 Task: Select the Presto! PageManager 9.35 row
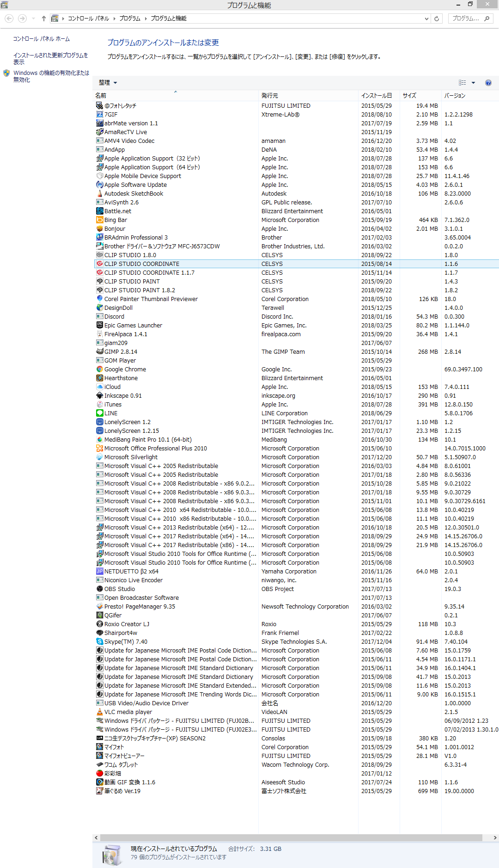[x=296, y=606]
